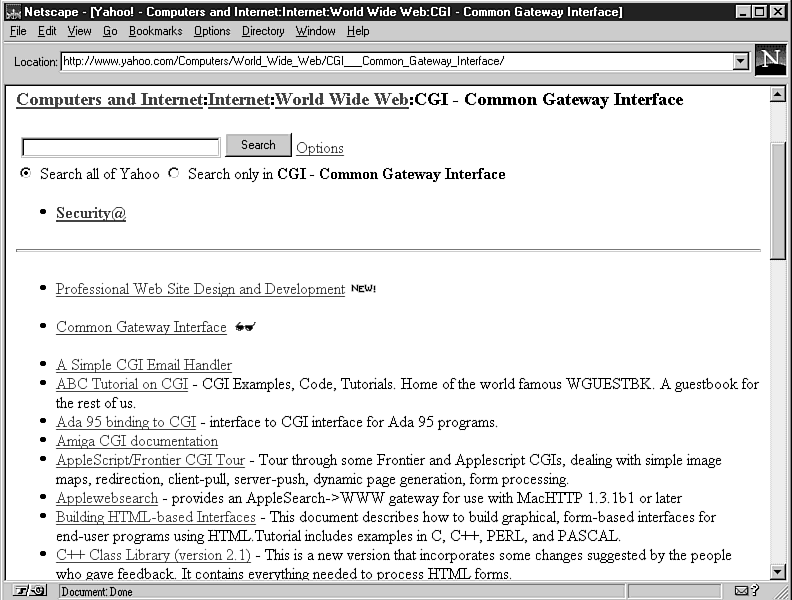The width and height of the screenshot is (792, 600).
Task: Open the Security@ category link
Action: tap(91, 213)
